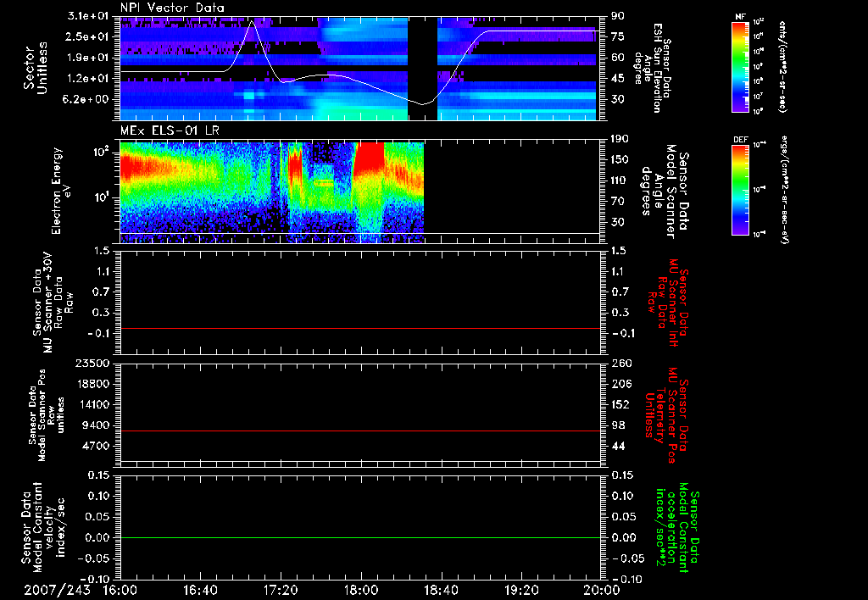Click the 23500 scanner position tick label

click(94, 363)
